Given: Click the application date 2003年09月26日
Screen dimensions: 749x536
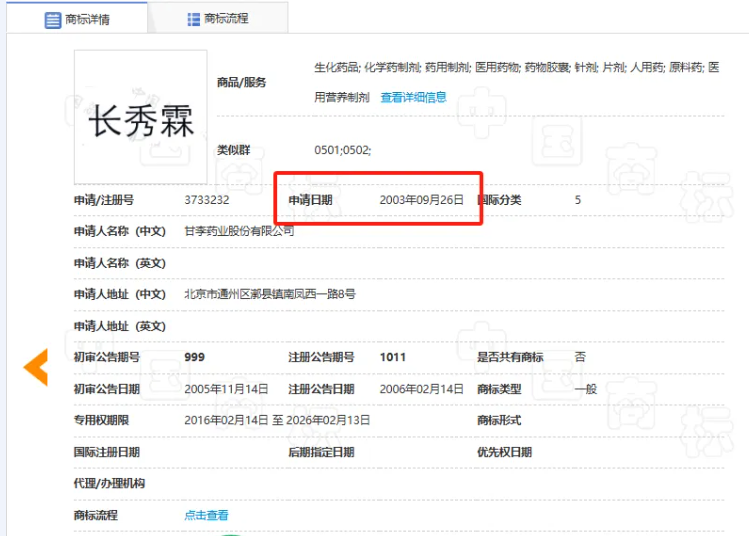Looking at the screenshot, I should [x=421, y=200].
